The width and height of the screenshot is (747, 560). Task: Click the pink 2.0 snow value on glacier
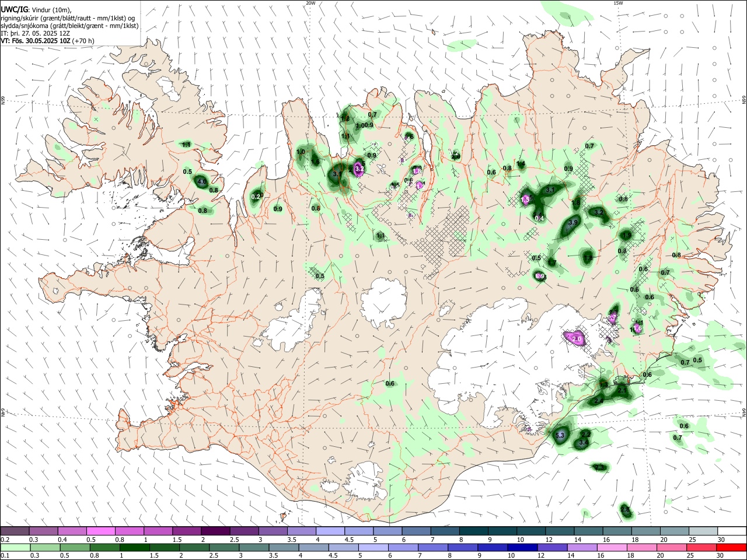(577, 339)
